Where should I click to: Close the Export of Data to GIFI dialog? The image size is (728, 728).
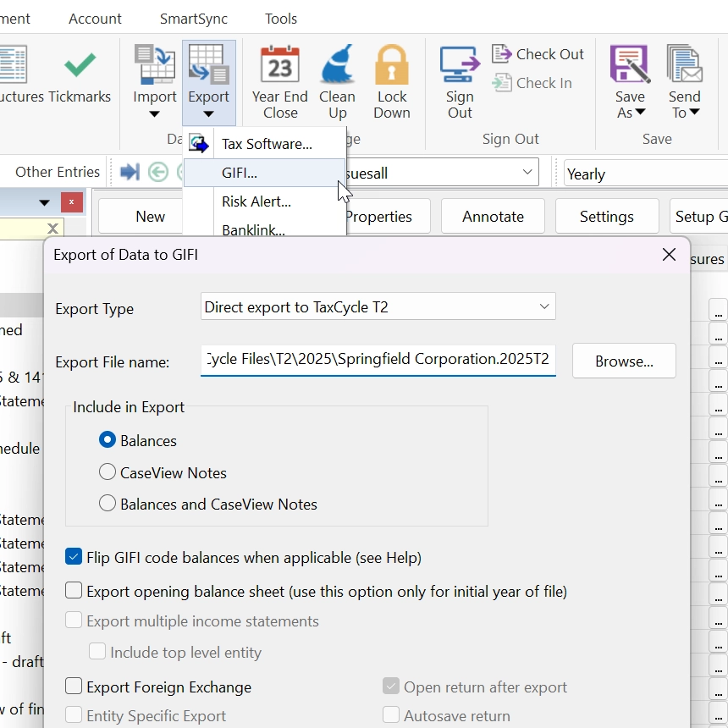(669, 255)
